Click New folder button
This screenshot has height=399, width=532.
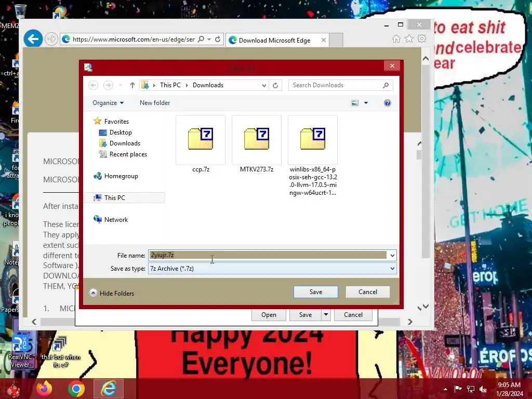[x=155, y=103]
